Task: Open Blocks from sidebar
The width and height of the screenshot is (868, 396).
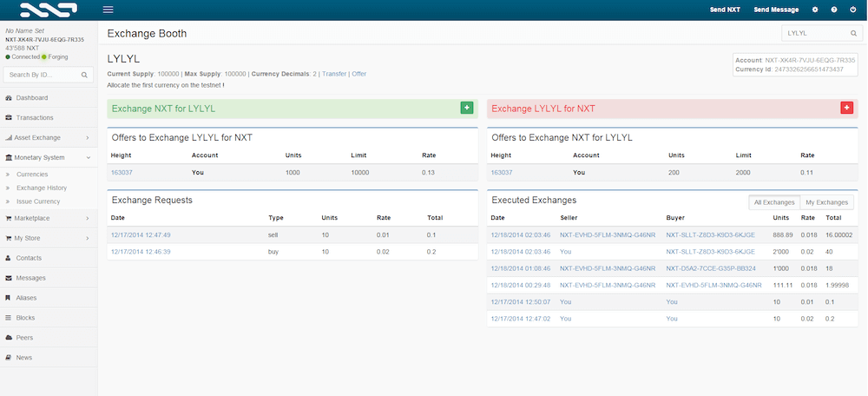Action: pyautogui.click(x=49, y=318)
